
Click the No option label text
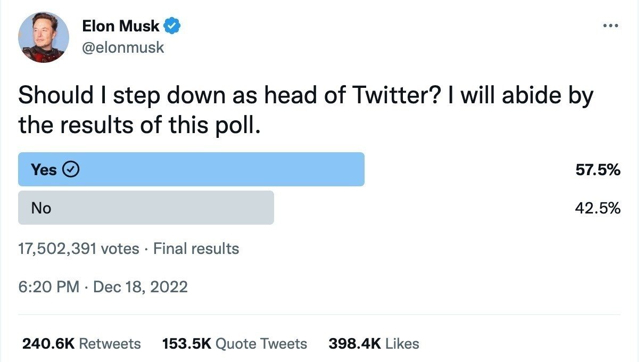click(41, 208)
